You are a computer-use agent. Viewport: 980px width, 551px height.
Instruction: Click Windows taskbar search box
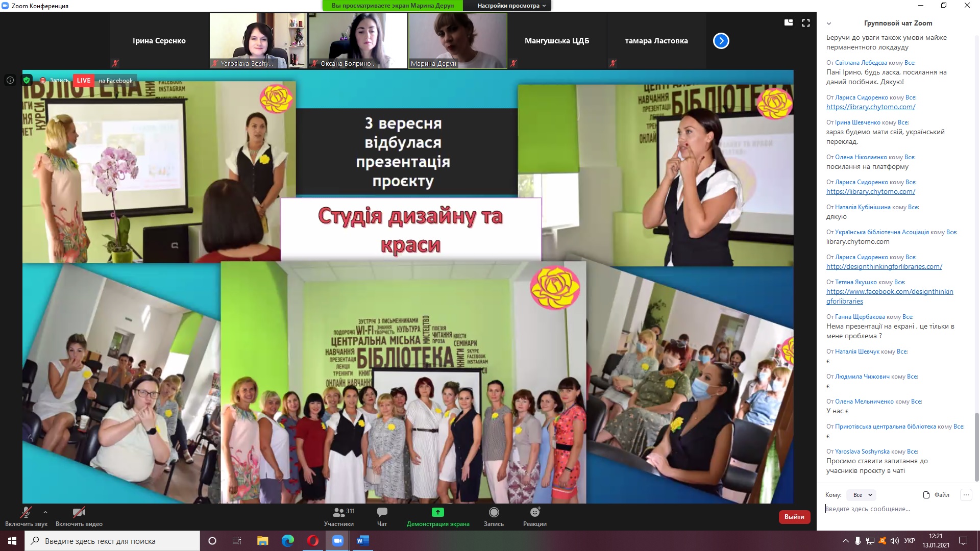pyautogui.click(x=112, y=541)
